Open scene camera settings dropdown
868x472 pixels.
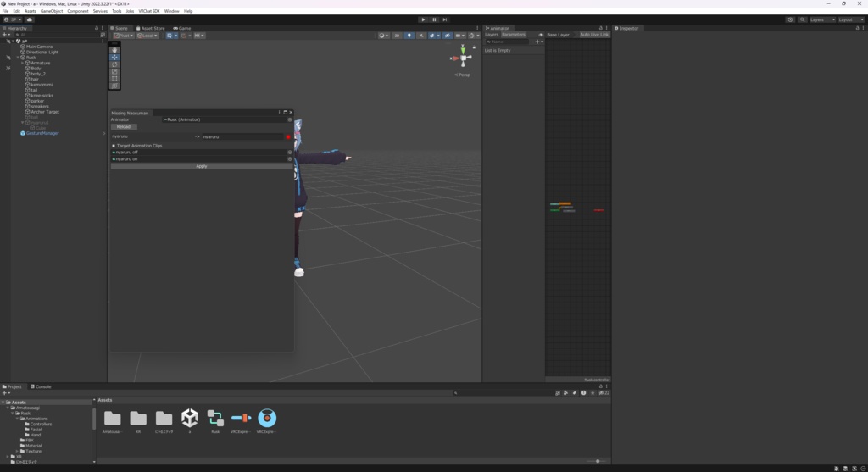(x=460, y=36)
